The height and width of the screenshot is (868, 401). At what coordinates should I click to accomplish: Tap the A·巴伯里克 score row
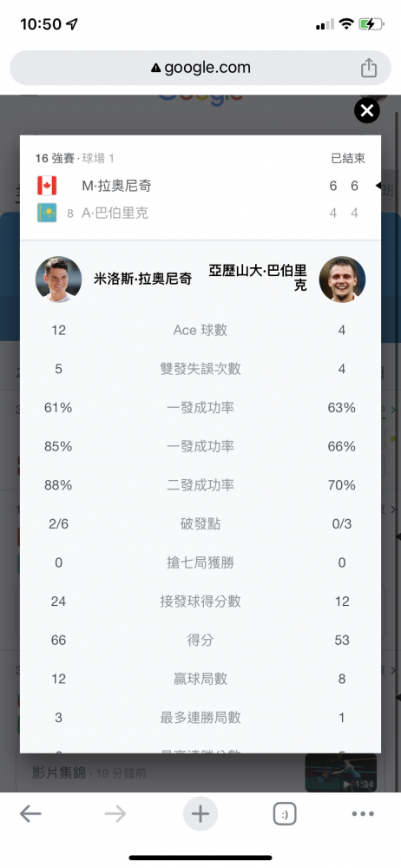[200, 214]
